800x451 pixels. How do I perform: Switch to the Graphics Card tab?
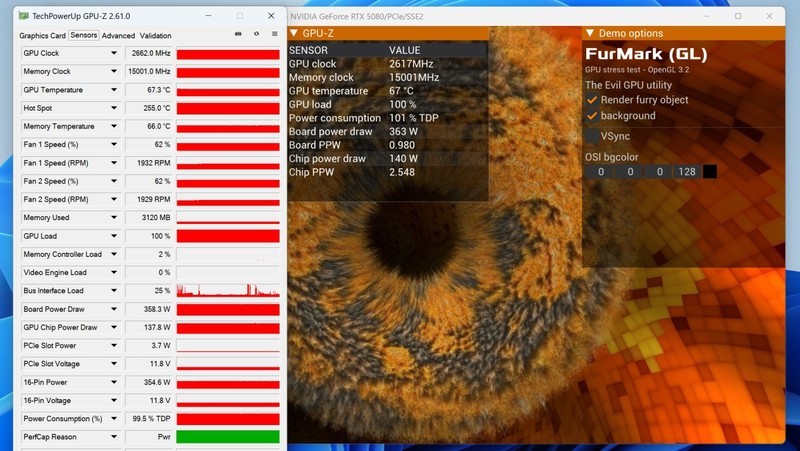[42, 36]
